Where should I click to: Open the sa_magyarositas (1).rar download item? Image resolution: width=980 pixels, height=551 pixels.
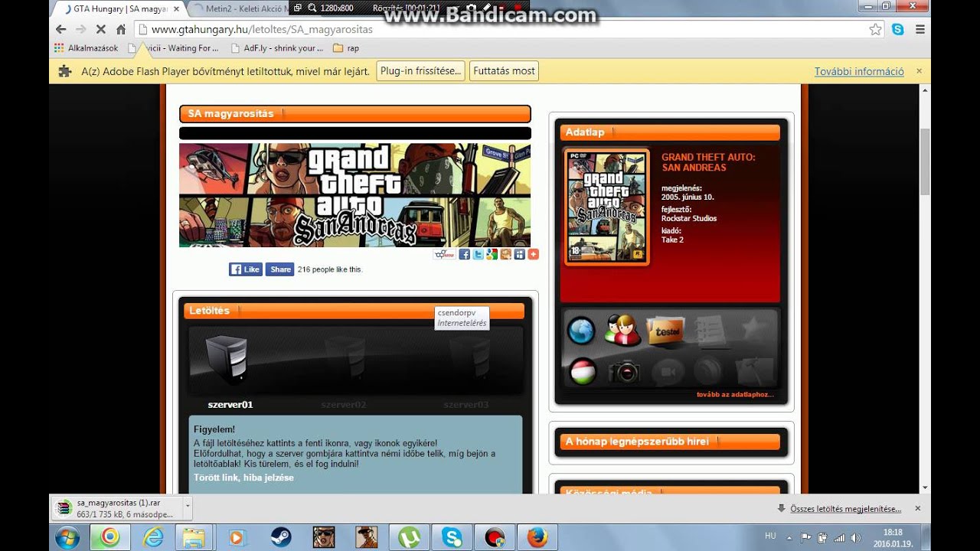pos(118,508)
